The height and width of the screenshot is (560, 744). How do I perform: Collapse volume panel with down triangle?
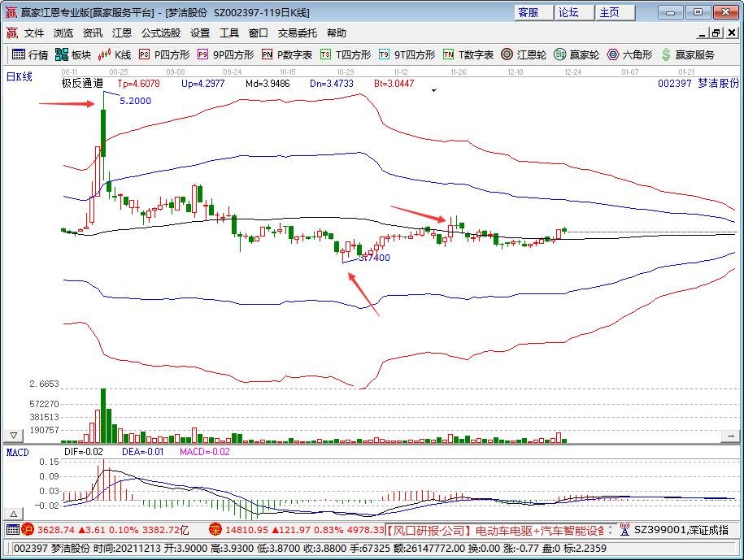pos(14,436)
